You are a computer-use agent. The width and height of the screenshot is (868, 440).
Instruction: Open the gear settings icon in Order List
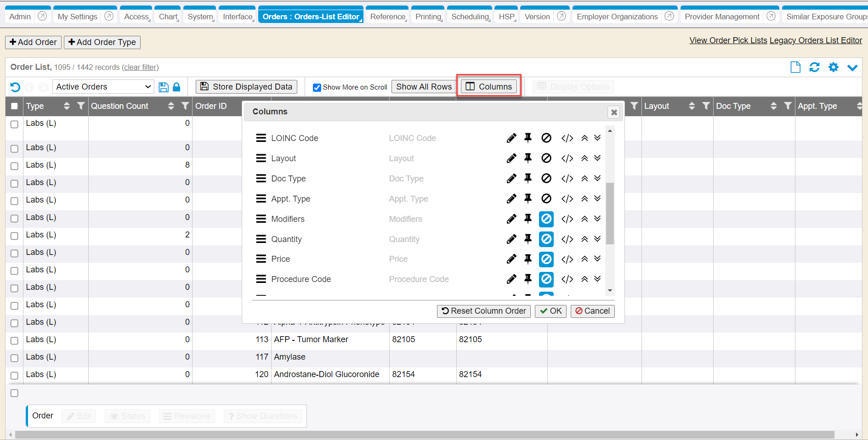833,68
